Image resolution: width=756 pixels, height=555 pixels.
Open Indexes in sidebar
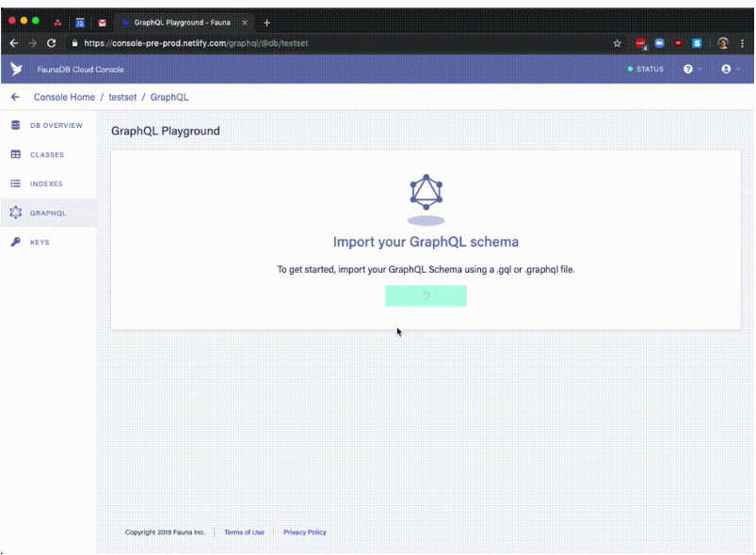49,183
